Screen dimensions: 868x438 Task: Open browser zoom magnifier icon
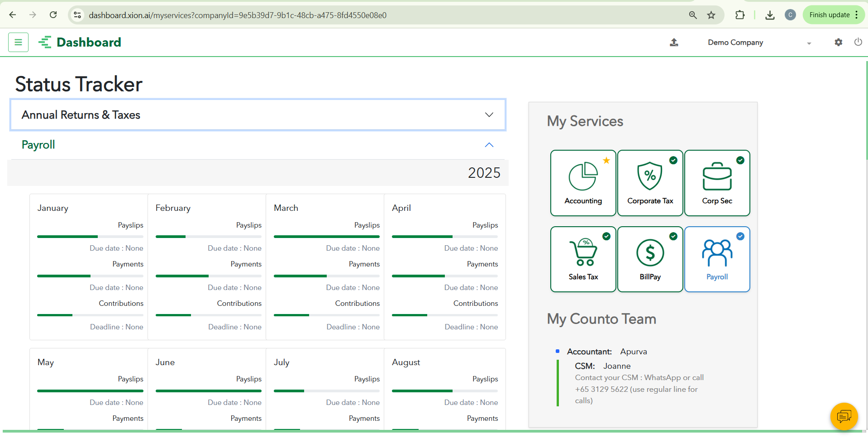click(693, 15)
